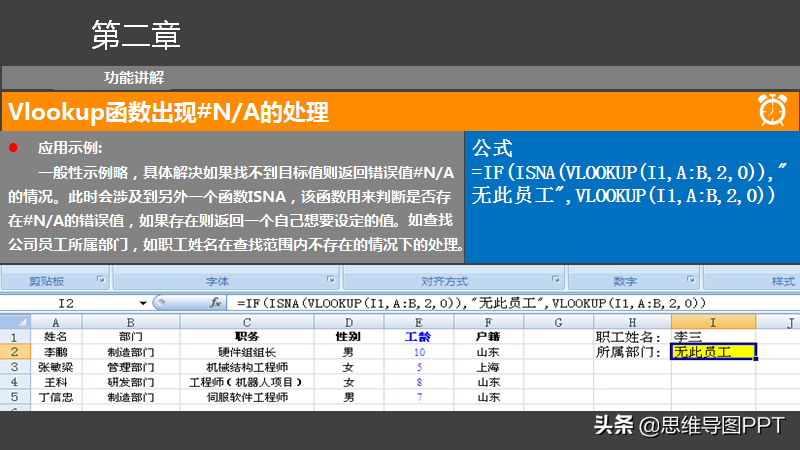Select column B header
Screen dimensions: 800x450
coord(131,322)
